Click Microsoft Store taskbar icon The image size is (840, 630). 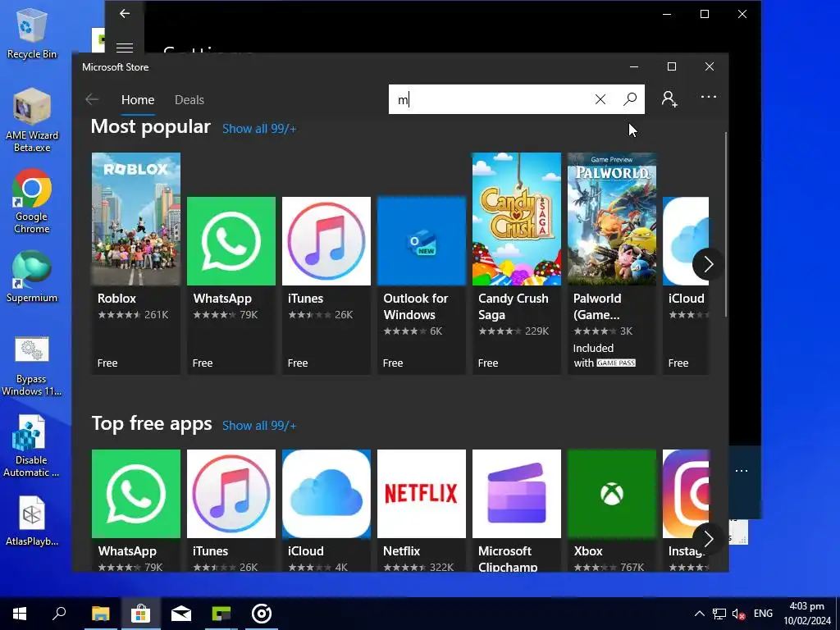140,614
